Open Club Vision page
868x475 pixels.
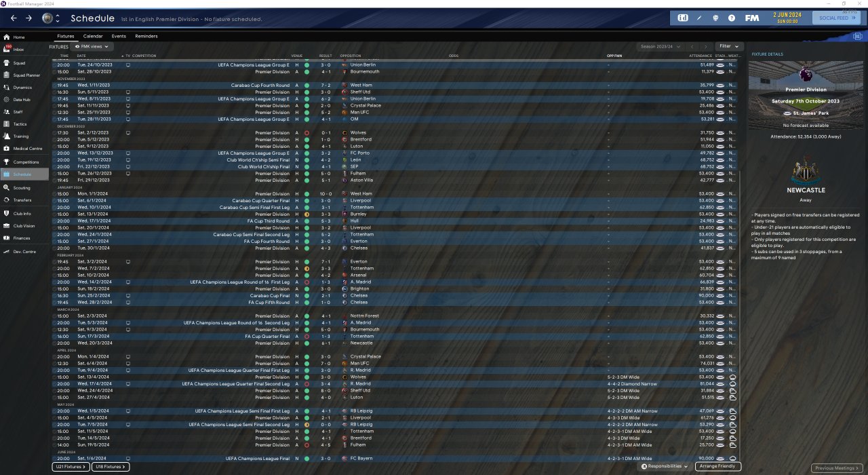click(x=24, y=226)
